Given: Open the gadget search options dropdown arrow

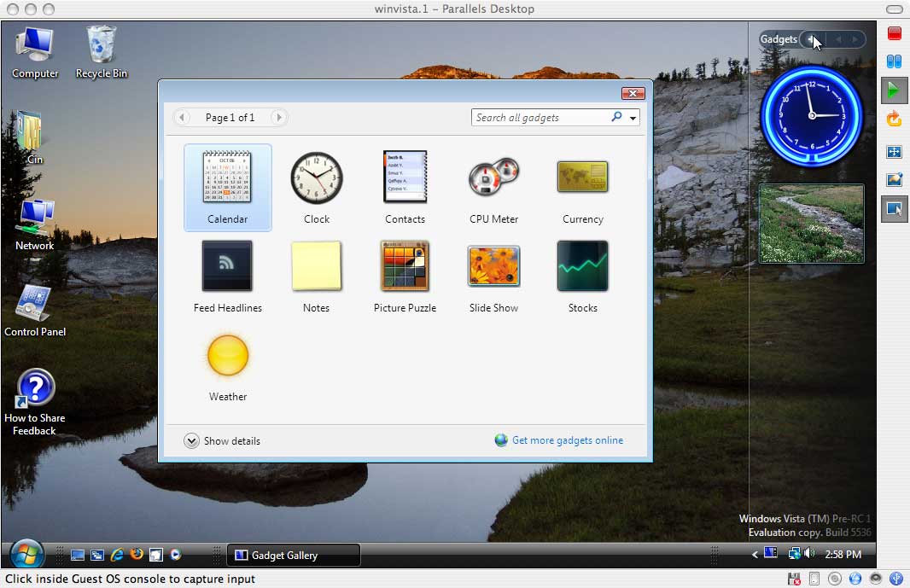Looking at the screenshot, I should pyautogui.click(x=633, y=118).
